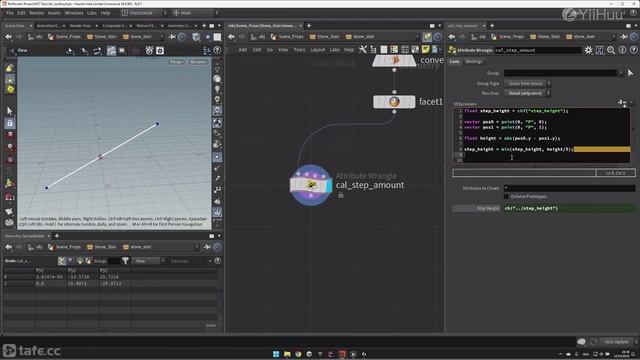640x360 pixels.
Task: Click the network editor wrench icon
Action: click(362, 50)
